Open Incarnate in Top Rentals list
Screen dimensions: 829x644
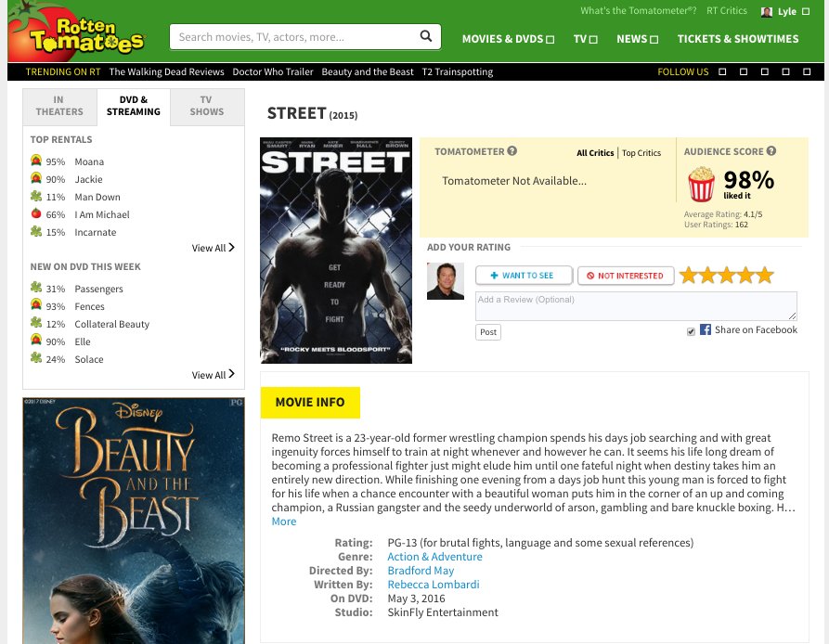[96, 232]
